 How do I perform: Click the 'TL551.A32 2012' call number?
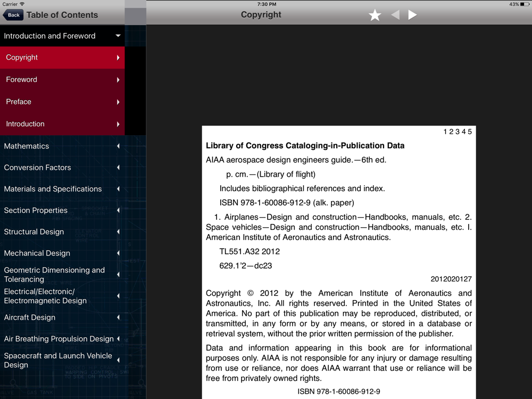tap(250, 252)
